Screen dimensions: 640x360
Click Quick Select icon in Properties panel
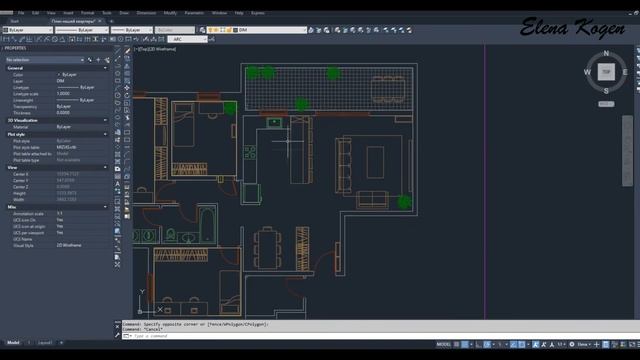click(107, 60)
